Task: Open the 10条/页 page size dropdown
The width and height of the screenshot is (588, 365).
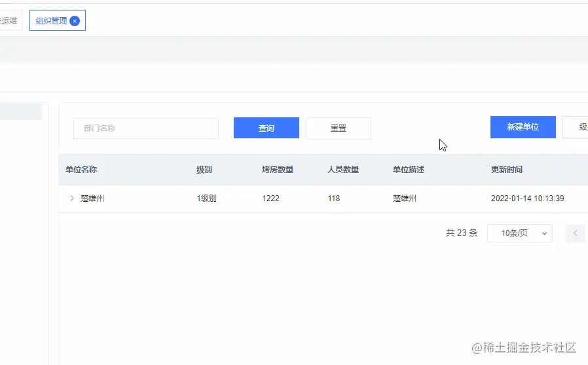Action: coord(520,233)
